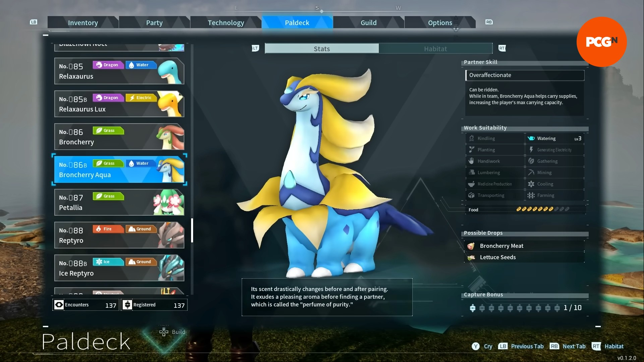Select the Stats sub-tab
The width and height of the screenshot is (644, 362).
click(322, 49)
